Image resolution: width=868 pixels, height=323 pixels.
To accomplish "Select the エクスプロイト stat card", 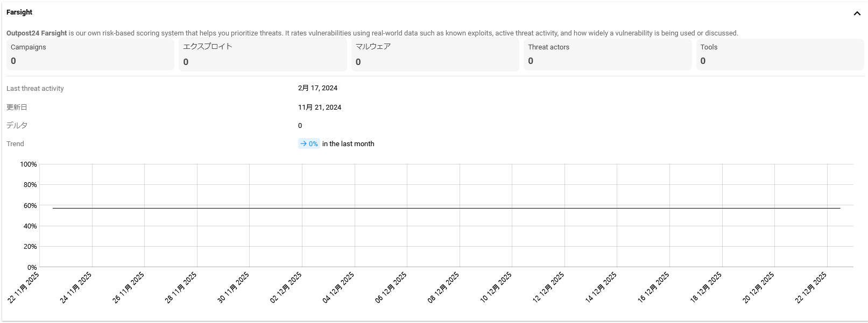I will tap(263, 54).
